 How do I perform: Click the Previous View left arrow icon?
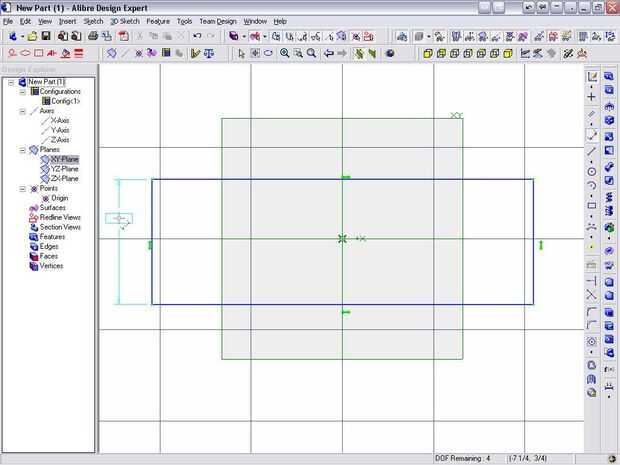pos(329,53)
